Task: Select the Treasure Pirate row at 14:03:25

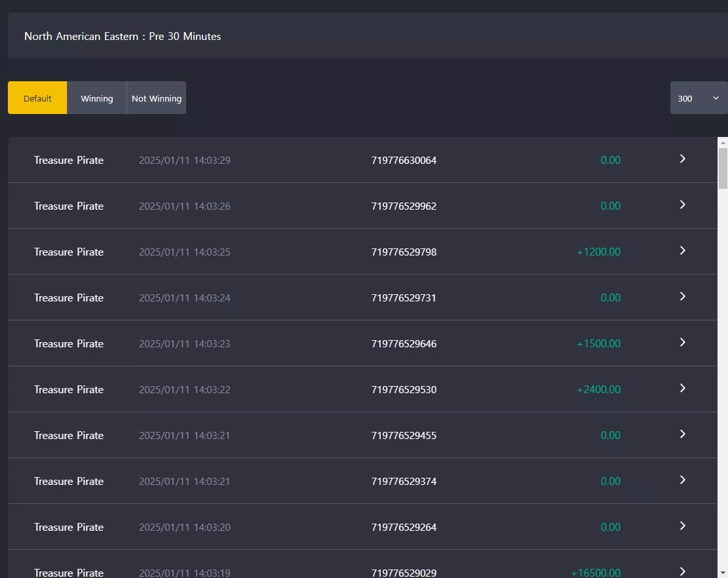Action: (x=362, y=252)
